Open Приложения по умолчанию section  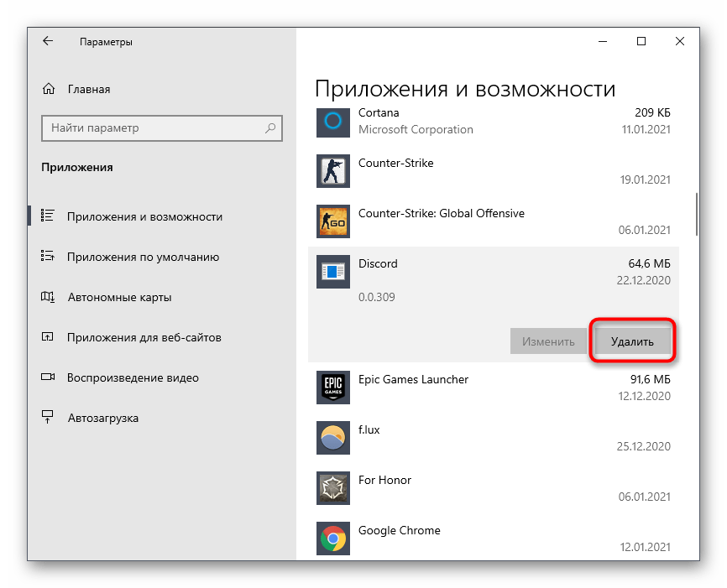pos(143,258)
